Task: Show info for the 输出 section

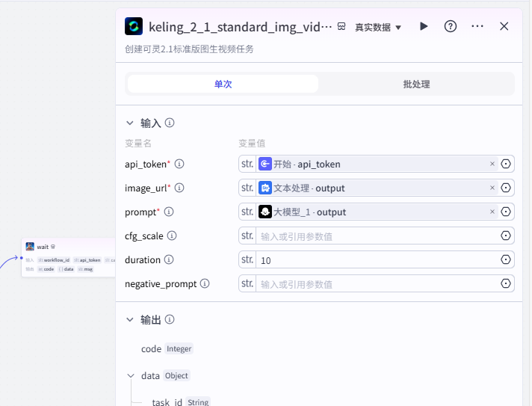Action: coord(170,319)
